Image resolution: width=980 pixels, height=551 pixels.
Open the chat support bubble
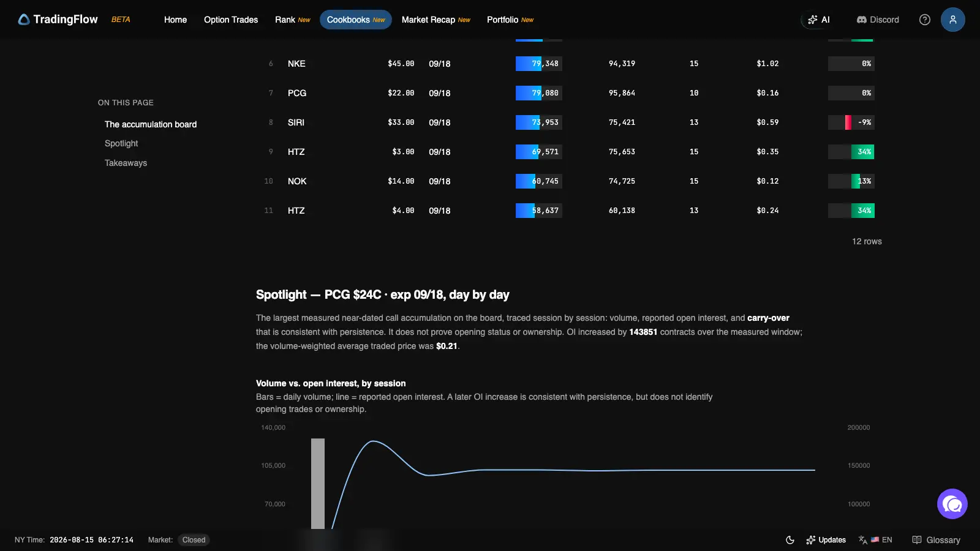(952, 504)
